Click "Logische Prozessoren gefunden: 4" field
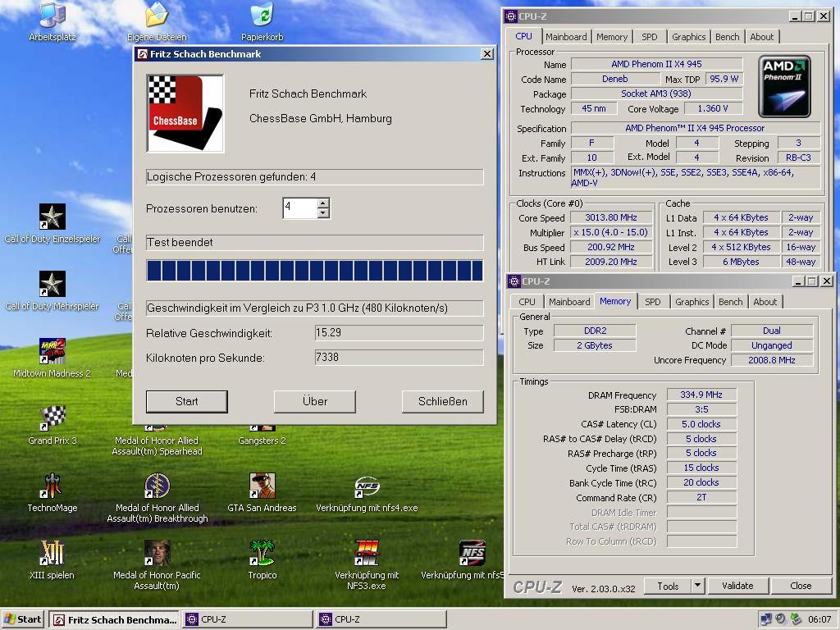 click(314, 177)
